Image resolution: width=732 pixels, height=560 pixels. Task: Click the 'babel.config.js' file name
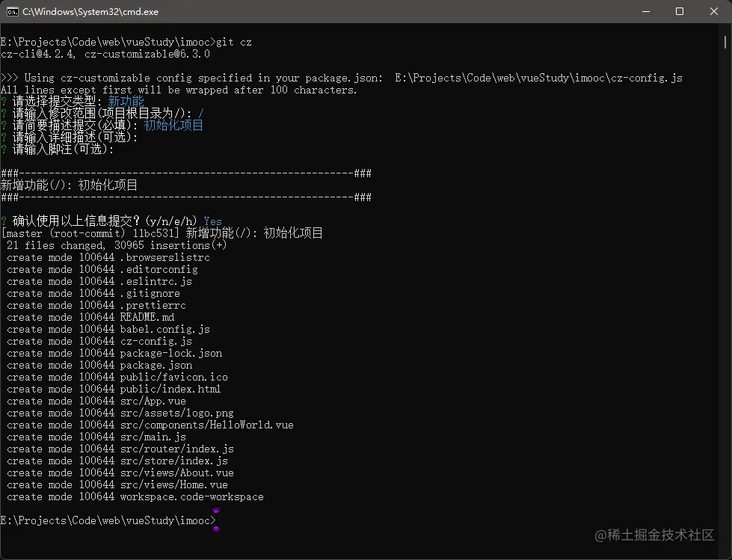coord(164,329)
